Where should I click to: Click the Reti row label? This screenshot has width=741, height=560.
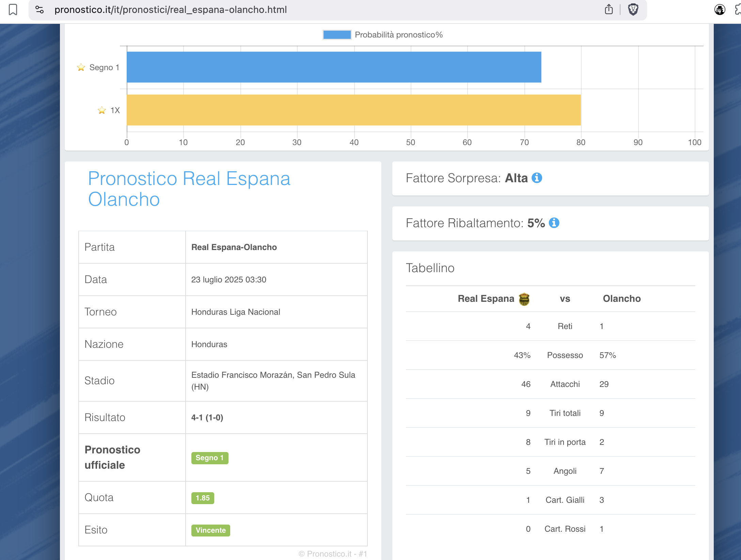pos(565,326)
